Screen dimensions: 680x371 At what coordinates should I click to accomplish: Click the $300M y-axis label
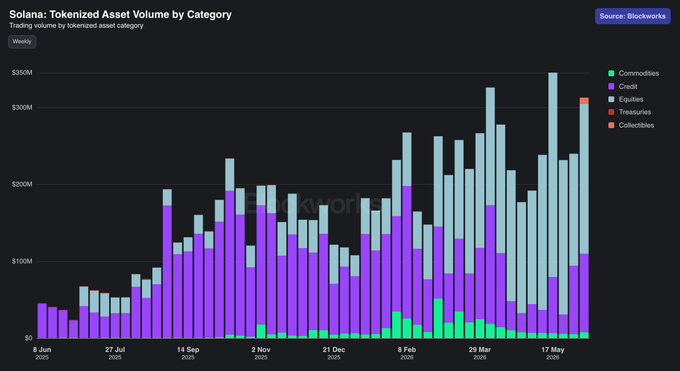[22, 107]
